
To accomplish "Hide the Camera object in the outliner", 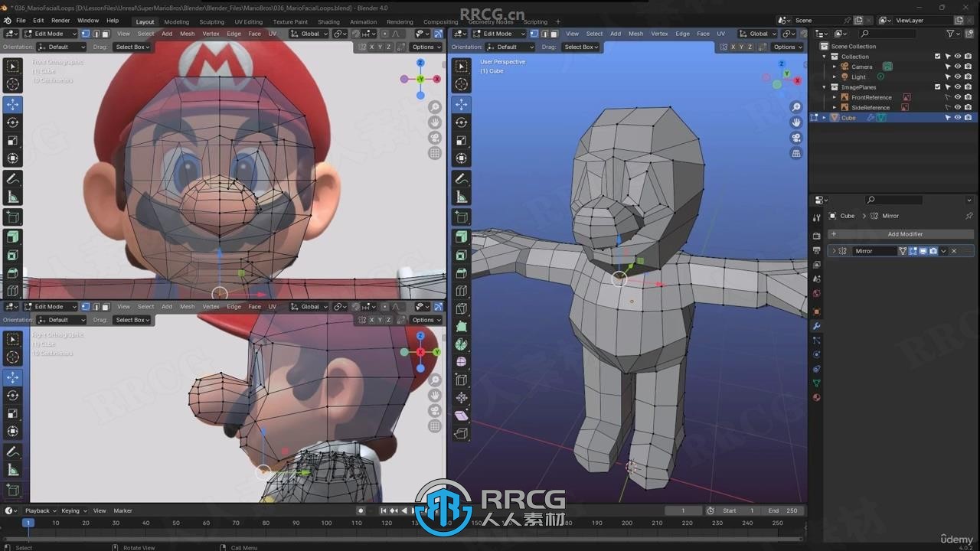I will click(958, 67).
